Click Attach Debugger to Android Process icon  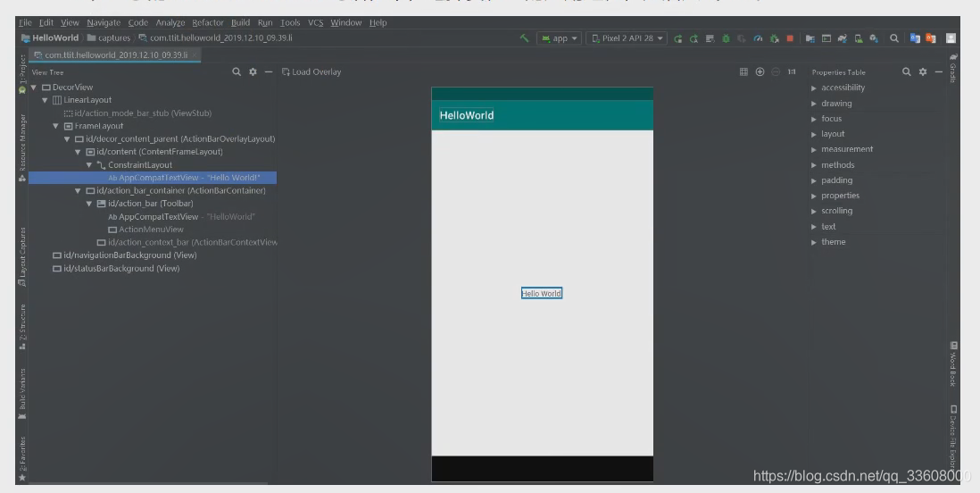point(775,38)
